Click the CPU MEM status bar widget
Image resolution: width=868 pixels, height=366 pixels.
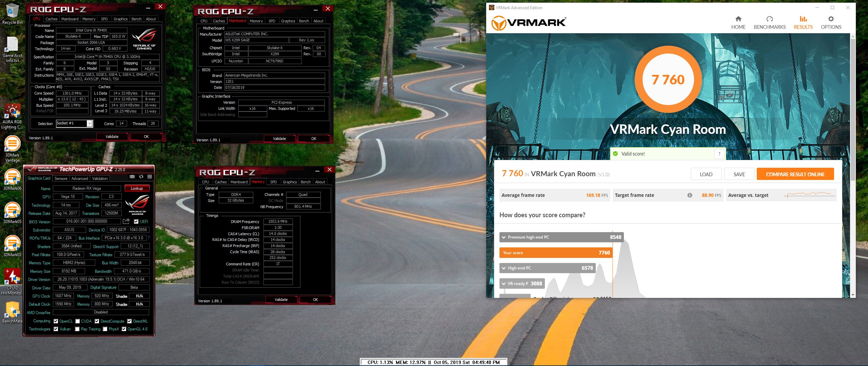[433, 362]
